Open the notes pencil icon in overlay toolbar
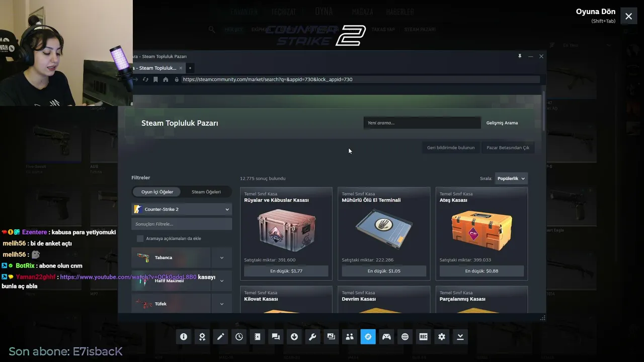The image size is (644, 362). click(x=220, y=337)
